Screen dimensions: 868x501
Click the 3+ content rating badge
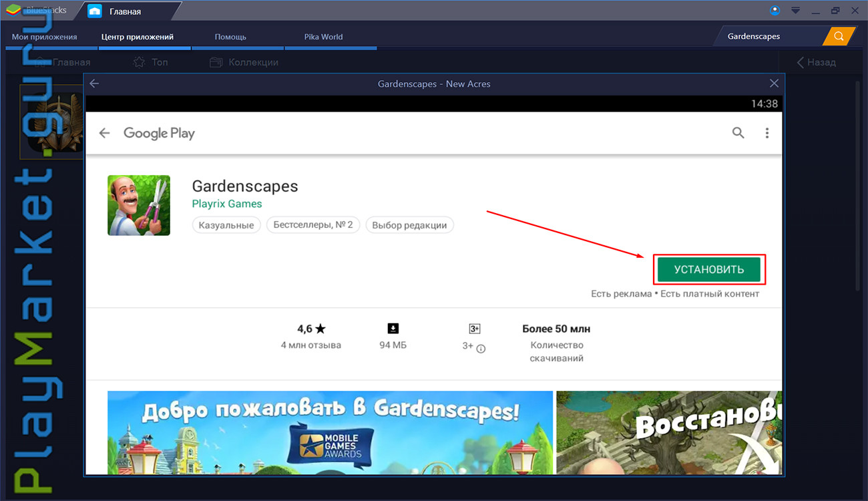coord(475,329)
